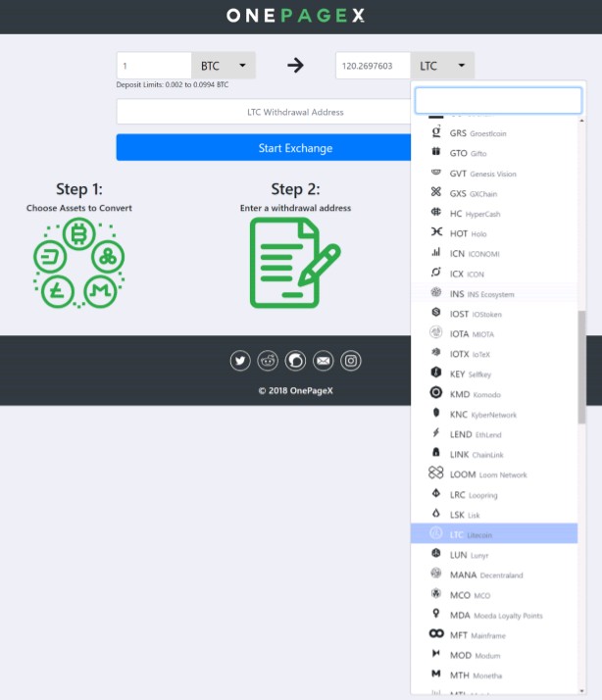
Task: Click the IOStoken IOST hexagon icon
Action: pos(436,313)
